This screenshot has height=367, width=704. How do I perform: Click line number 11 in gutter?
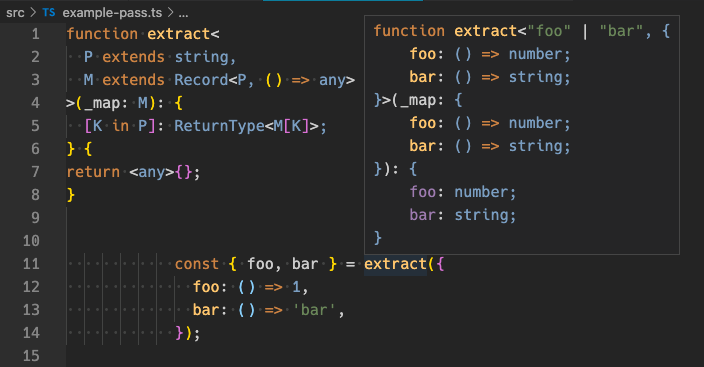point(31,264)
